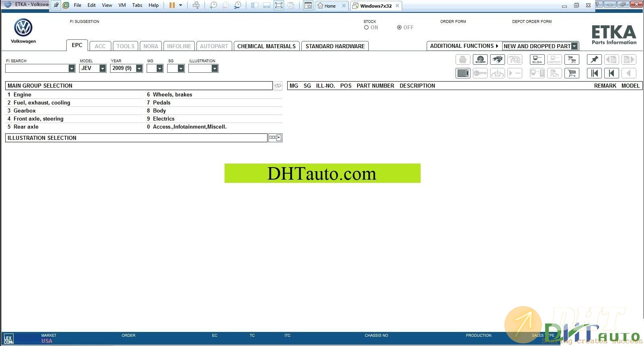Expand the NEW AND DROPPED PART dropdown
The width and height of the screenshot is (644, 346).
(x=574, y=46)
